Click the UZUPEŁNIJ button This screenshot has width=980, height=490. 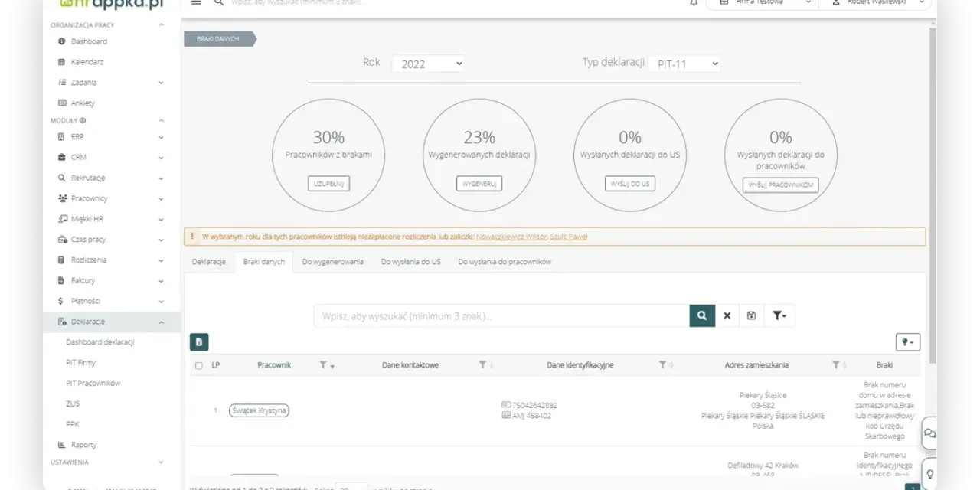click(x=328, y=184)
